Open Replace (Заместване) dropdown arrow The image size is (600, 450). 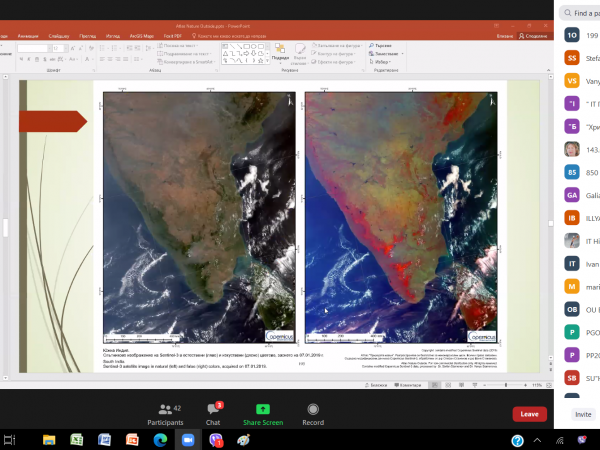403,54
